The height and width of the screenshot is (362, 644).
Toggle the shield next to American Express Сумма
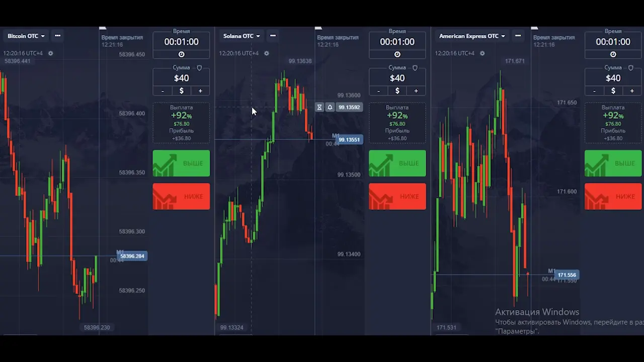631,67
